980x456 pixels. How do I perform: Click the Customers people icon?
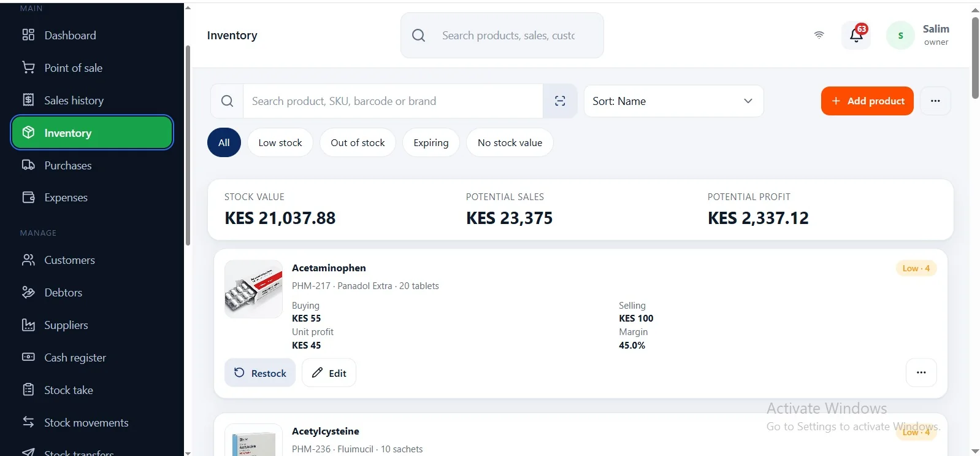28,260
